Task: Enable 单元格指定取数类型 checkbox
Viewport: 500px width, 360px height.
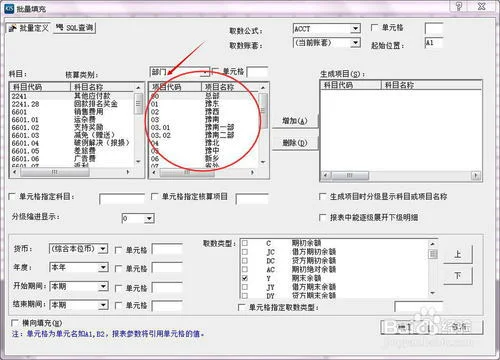Action: point(242,307)
